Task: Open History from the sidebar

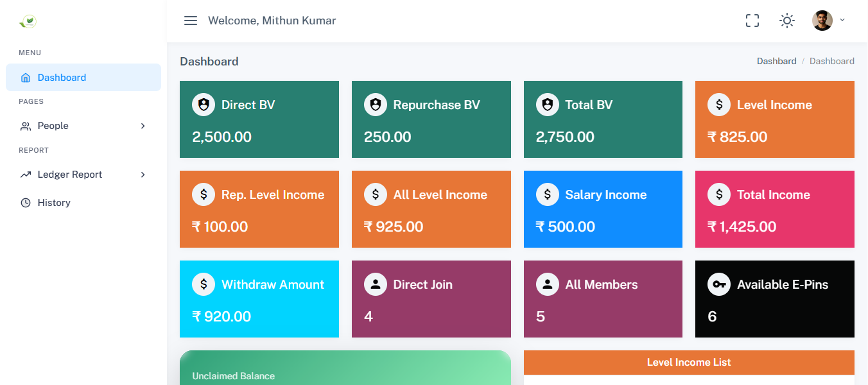Action: click(x=54, y=203)
